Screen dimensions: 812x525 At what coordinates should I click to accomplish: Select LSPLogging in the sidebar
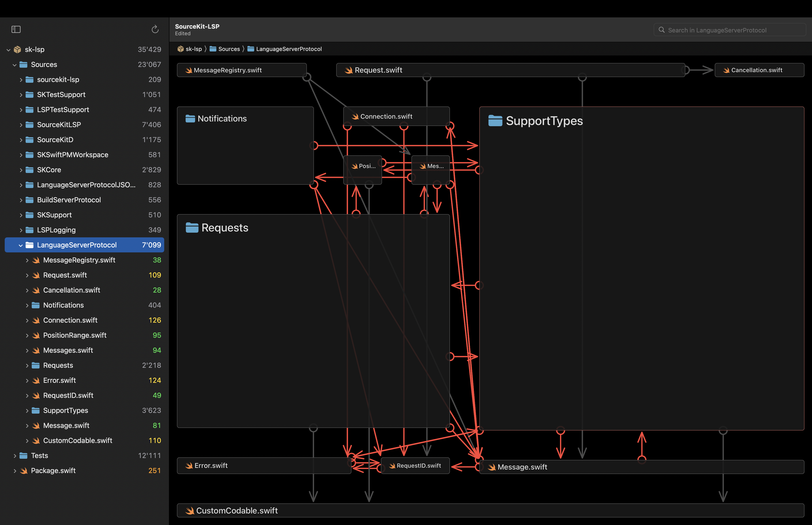85,230
